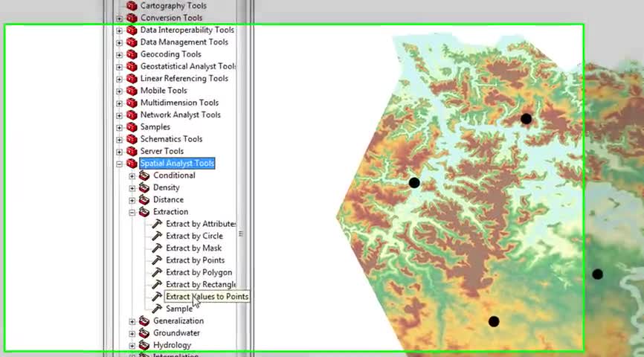Expand the Geocoding Tools node
The width and height of the screenshot is (644, 357).
tap(119, 54)
